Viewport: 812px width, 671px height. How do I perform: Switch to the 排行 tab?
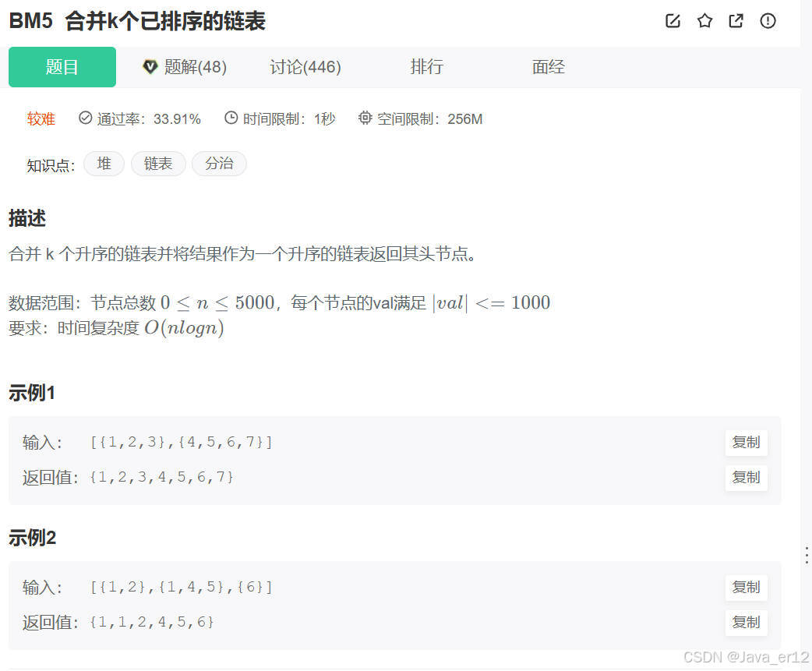point(427,67)
